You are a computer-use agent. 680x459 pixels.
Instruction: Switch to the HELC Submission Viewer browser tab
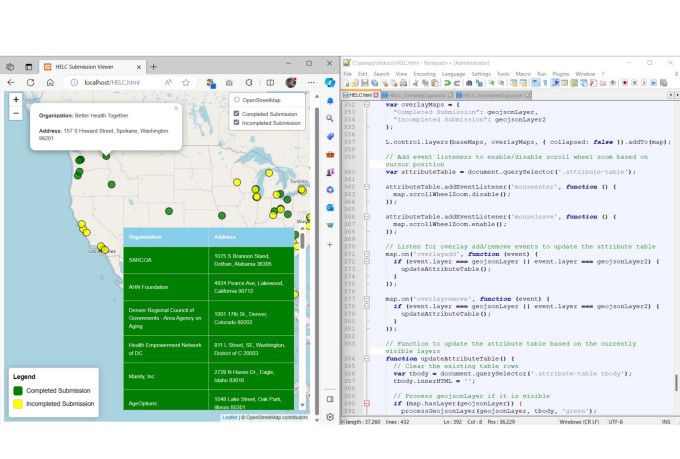point(92,67)
